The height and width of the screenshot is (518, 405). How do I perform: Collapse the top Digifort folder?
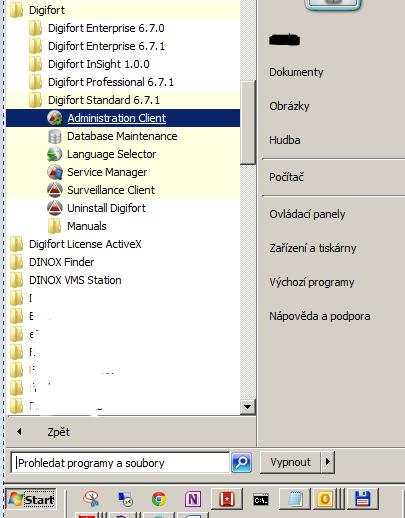pyautogui.click(x=37, y=10)
